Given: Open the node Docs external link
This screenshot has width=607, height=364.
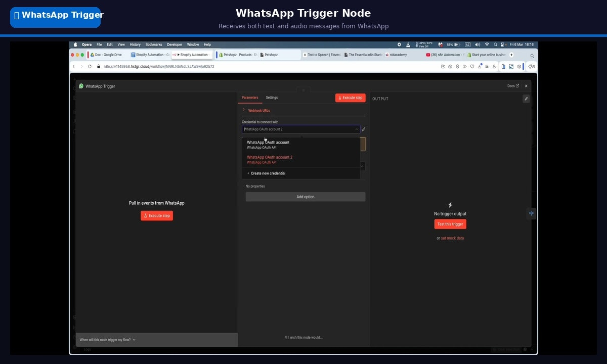Looking at the screenshot, I should point(512,86).
